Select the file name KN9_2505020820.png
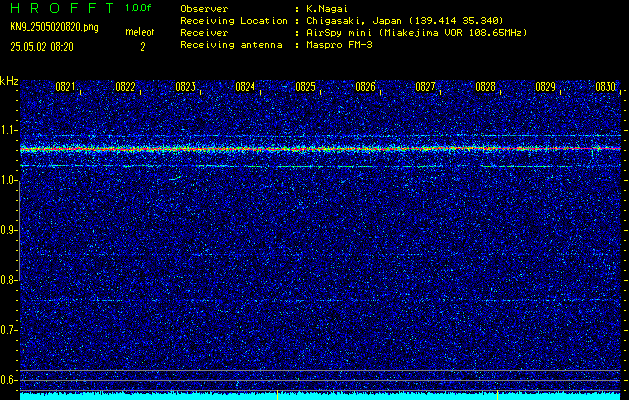 click(x=55, y=27)
